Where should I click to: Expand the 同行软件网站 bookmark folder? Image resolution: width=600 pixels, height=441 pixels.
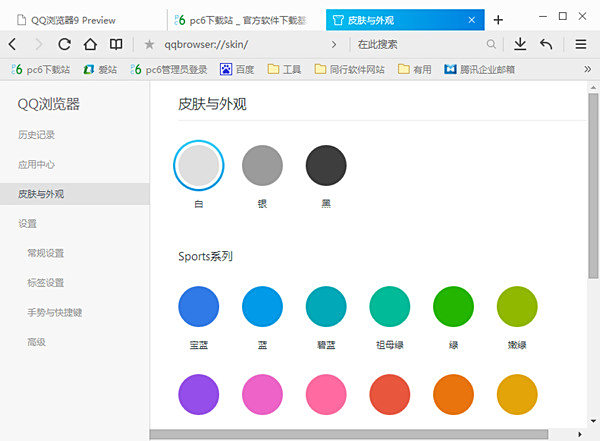click(349, 69)
